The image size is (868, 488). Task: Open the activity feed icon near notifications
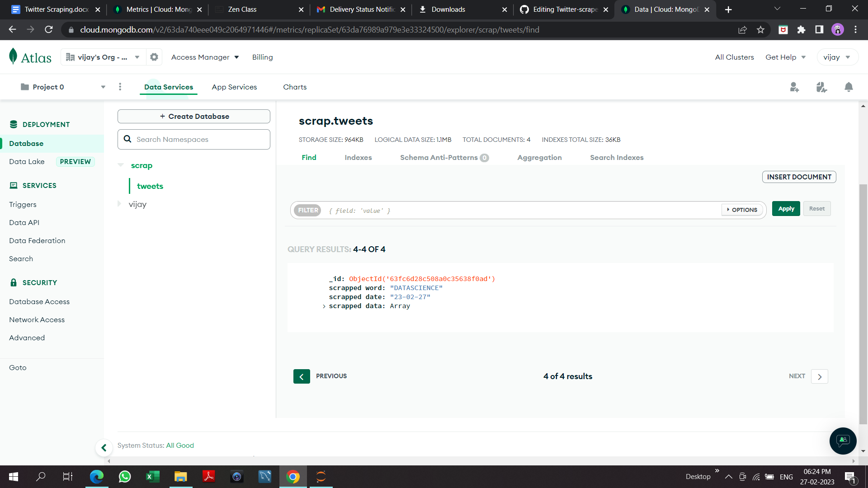822,87
